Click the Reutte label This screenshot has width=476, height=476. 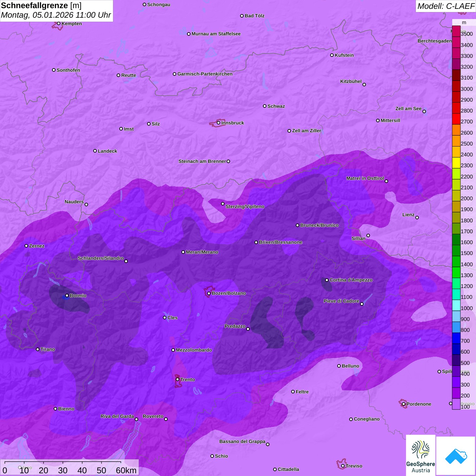click(129, 75)
